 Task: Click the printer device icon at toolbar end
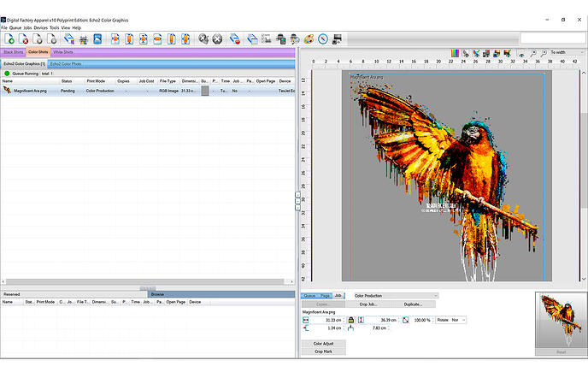point(337,39)
